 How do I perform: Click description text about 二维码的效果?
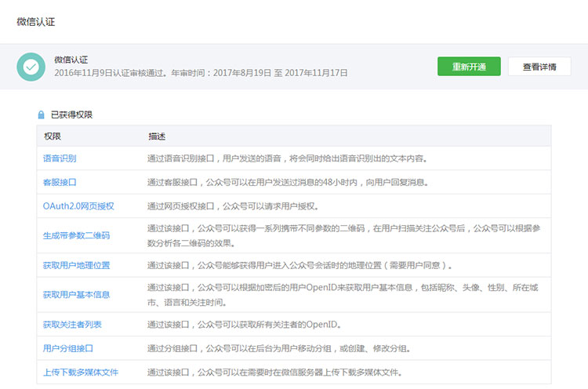coord(343,235)
